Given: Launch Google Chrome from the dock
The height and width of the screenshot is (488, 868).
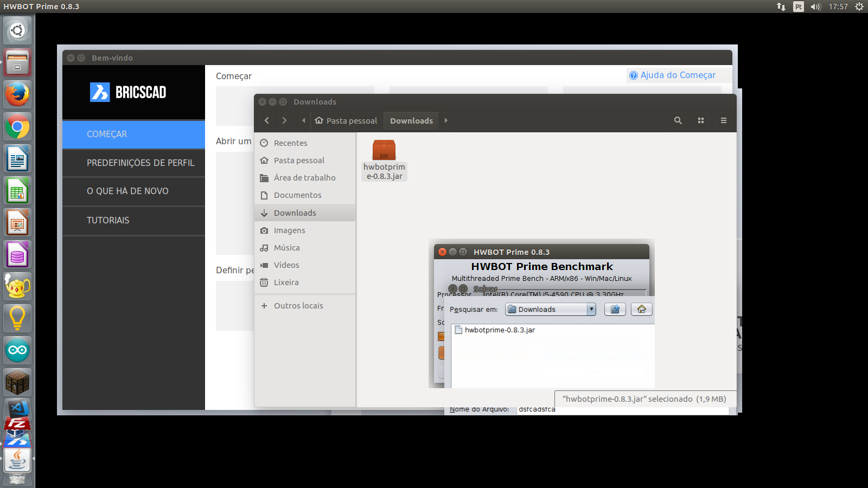Looking at the screenshot, I should pyautogui.click(x=17, y=127).
